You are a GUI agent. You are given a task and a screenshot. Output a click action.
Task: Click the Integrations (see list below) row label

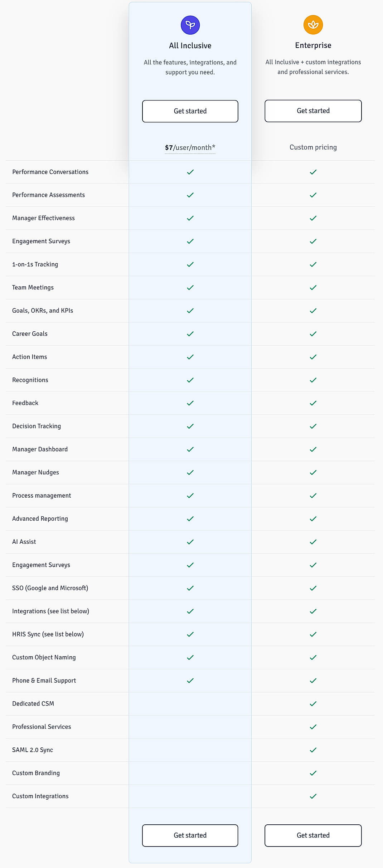(x=51, y=611)
